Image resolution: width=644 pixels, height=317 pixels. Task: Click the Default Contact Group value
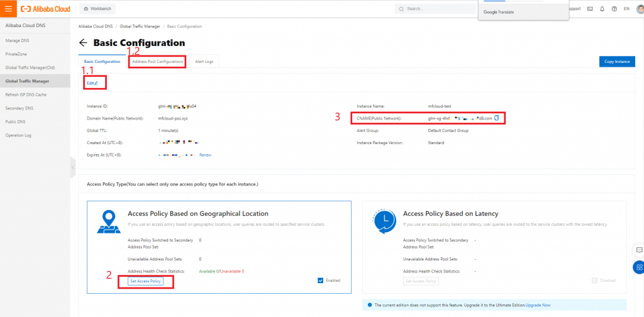[x=448, y=131]
